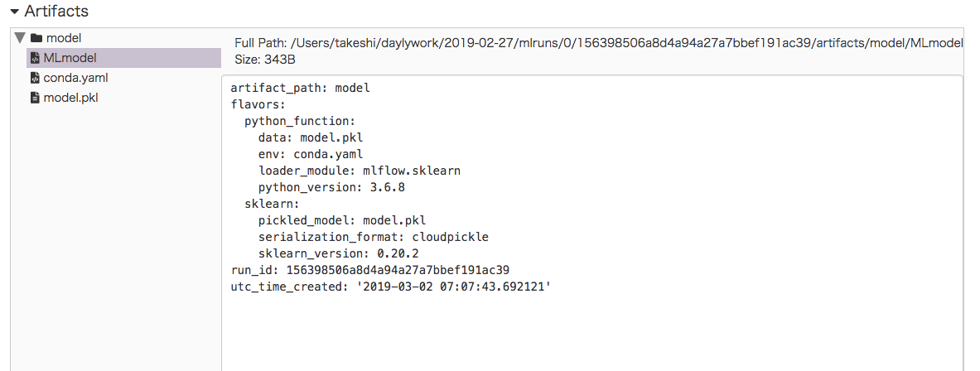Click the run_id line in the preview
980x371 pixels.
click(369, 270)
